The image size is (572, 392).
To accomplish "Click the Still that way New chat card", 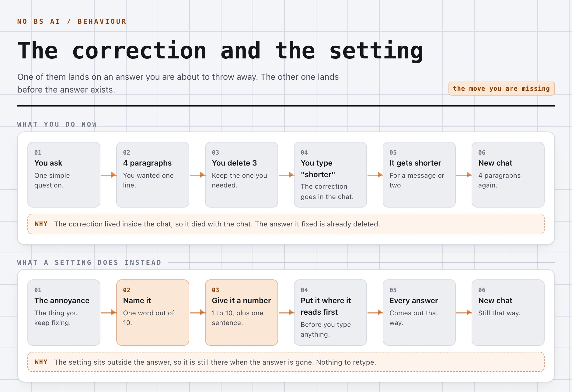I will [x=508, y=312].
